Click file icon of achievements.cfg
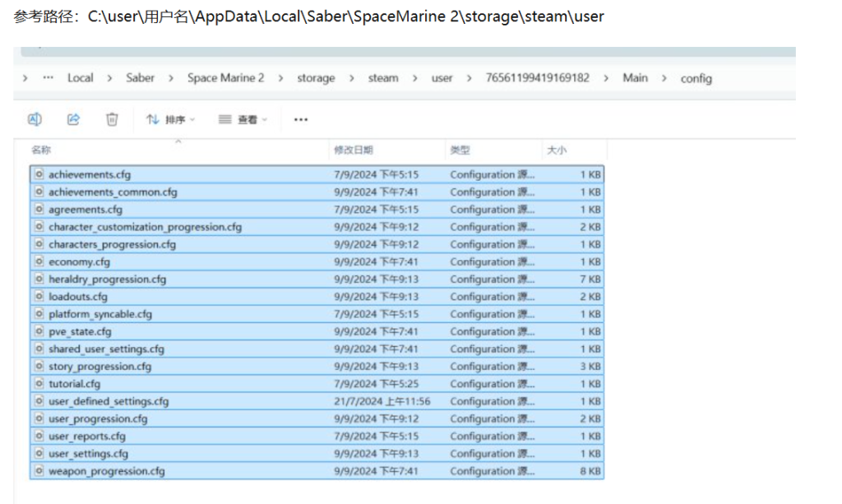The height and width of the screenshot is (504, 842). click(39, 174)
